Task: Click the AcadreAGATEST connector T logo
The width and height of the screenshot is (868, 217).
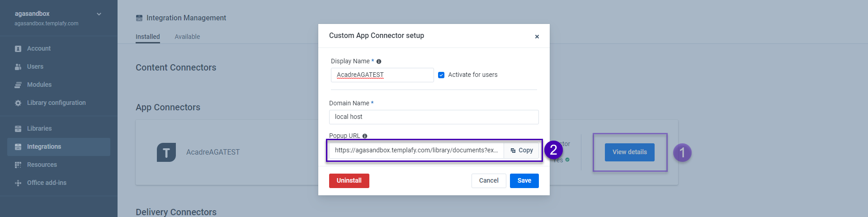Action: coord(166,152)
